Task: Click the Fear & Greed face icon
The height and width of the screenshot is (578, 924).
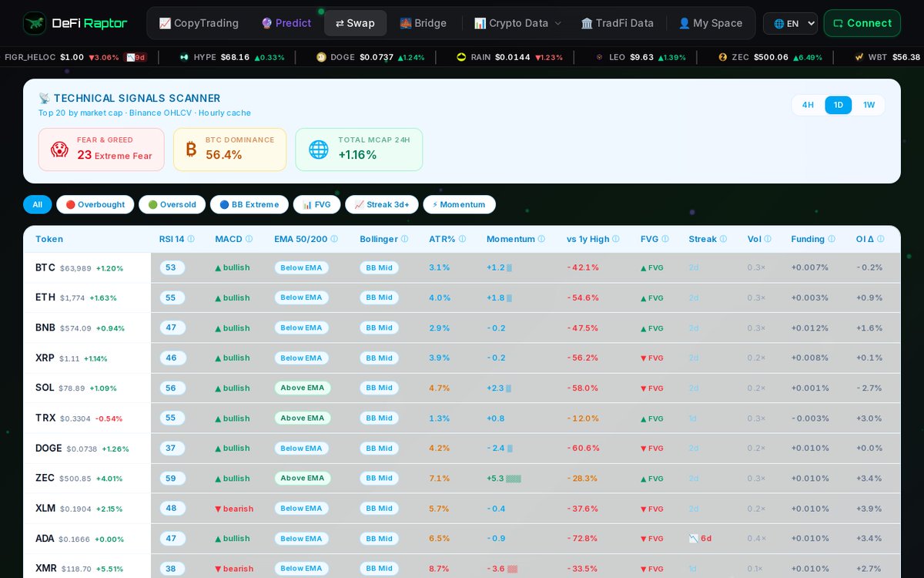Action: pos(59,150)
